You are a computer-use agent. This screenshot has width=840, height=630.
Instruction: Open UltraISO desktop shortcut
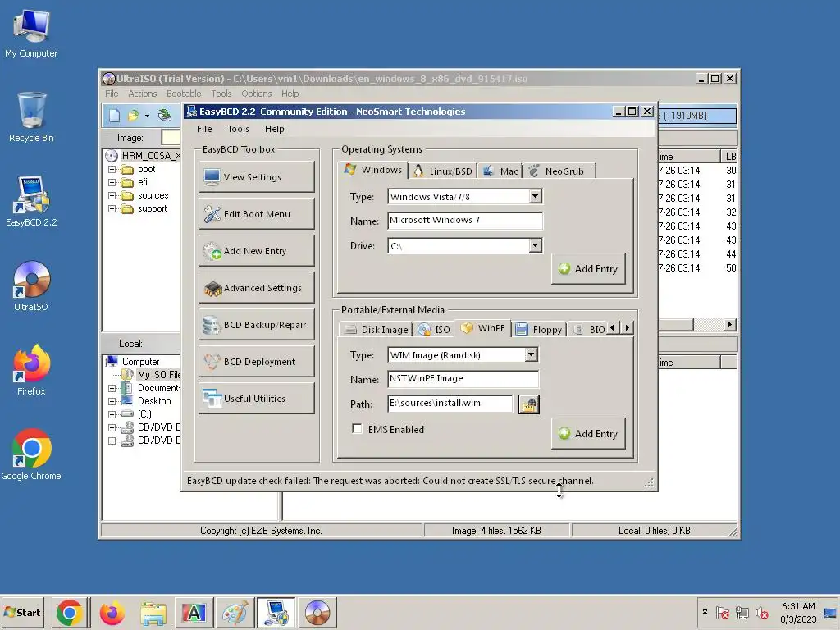pos(31,286)
